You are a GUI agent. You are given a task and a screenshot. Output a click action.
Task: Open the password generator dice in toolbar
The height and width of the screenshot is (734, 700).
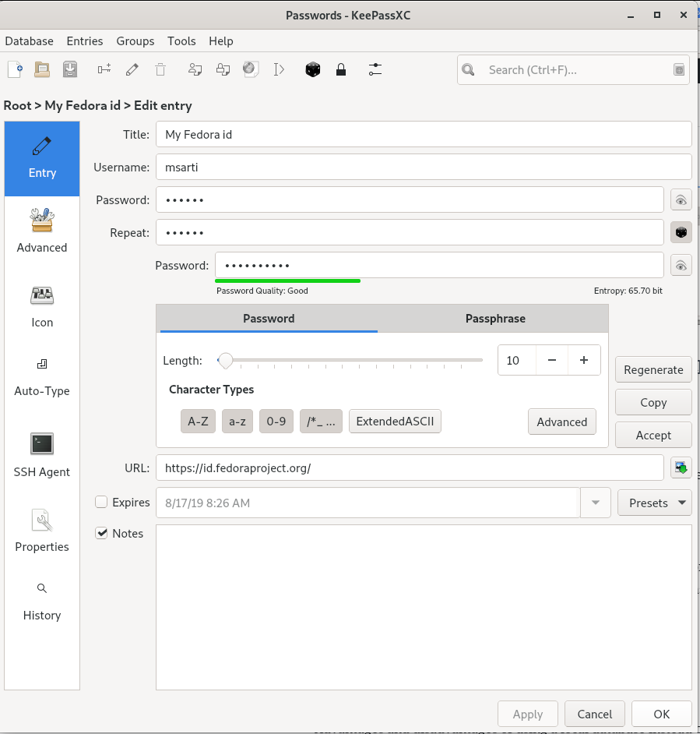tap(312, 69)
